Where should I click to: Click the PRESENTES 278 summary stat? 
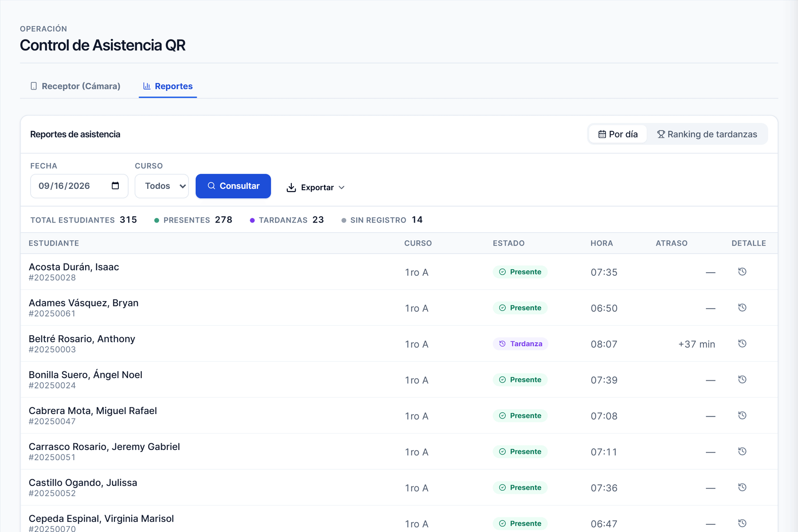193,220
